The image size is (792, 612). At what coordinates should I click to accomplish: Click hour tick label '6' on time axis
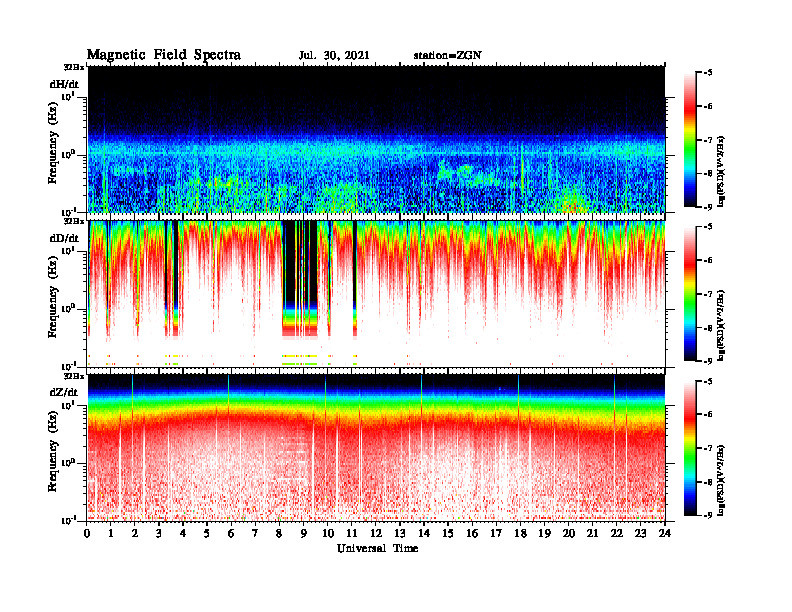tap(232, 533)
